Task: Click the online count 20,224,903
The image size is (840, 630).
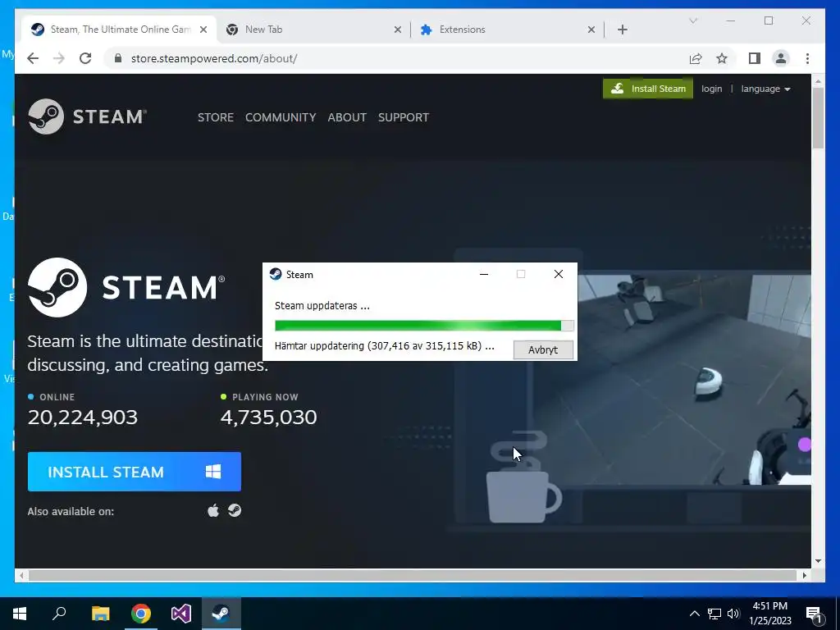Action: 83,418
